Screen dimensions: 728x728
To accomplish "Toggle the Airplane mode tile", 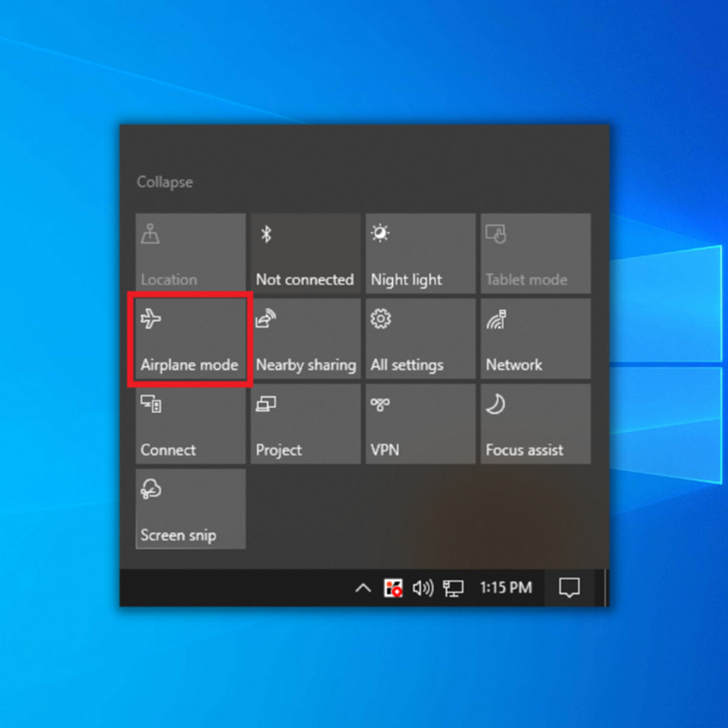I will [x=190, y=338].
